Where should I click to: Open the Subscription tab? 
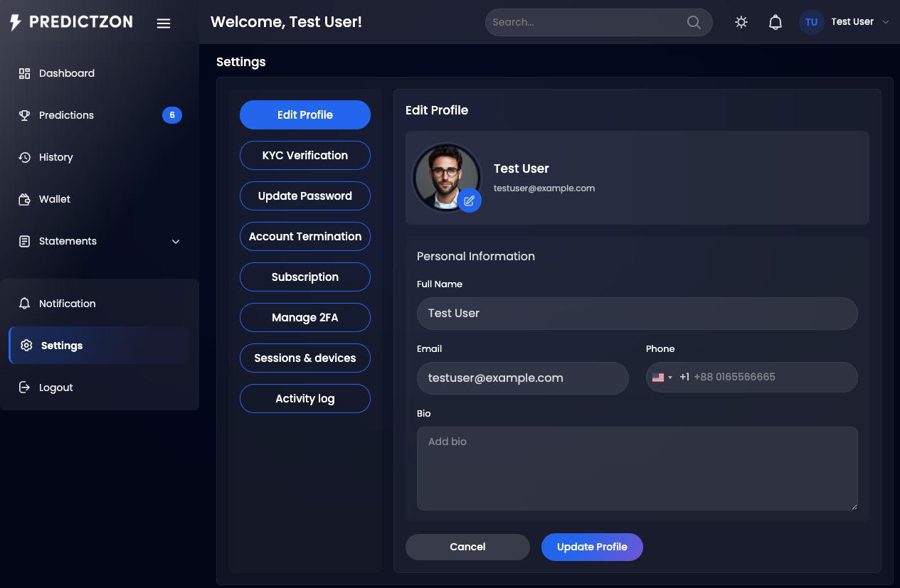[x=305, y=277]
